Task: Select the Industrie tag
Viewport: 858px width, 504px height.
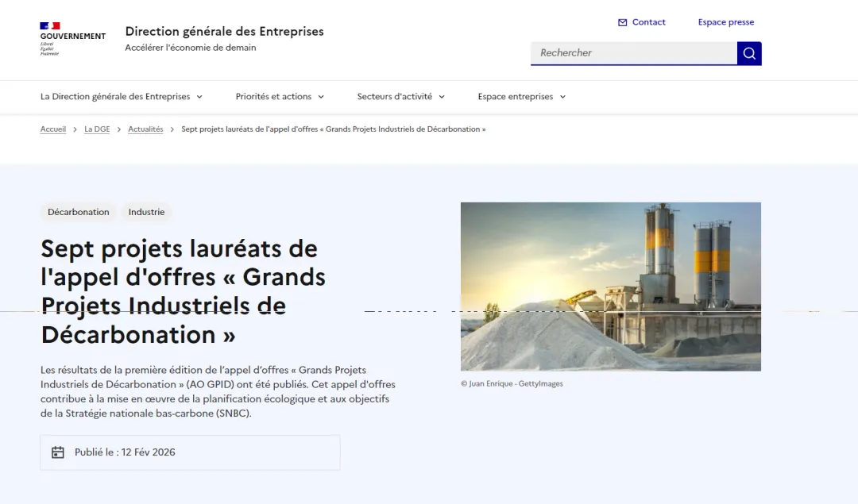Action: point(146,212)
